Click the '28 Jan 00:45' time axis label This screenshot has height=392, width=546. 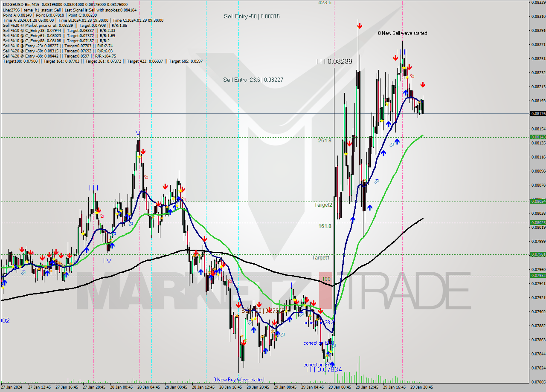pyautogui.click(x=121, y=387)
